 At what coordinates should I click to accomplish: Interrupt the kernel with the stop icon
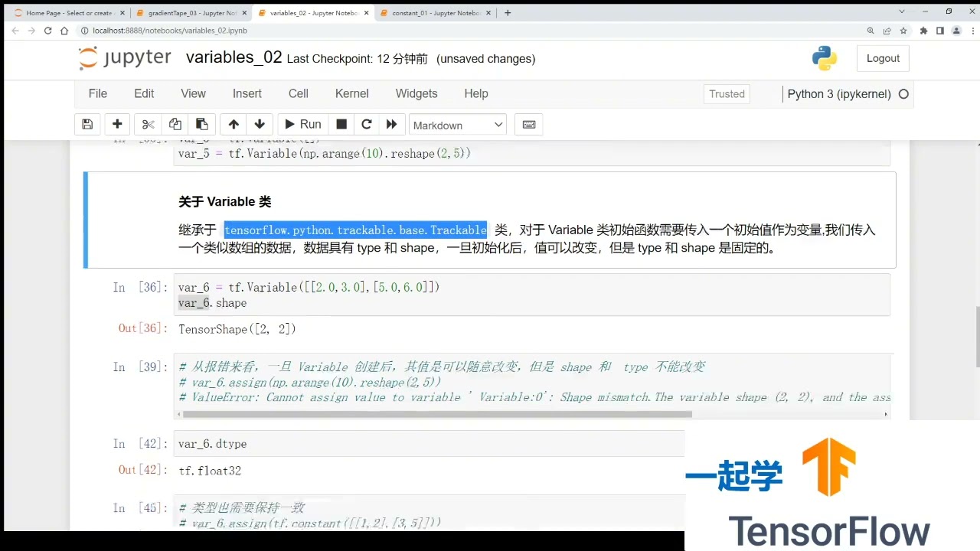(x=341, y=124)
